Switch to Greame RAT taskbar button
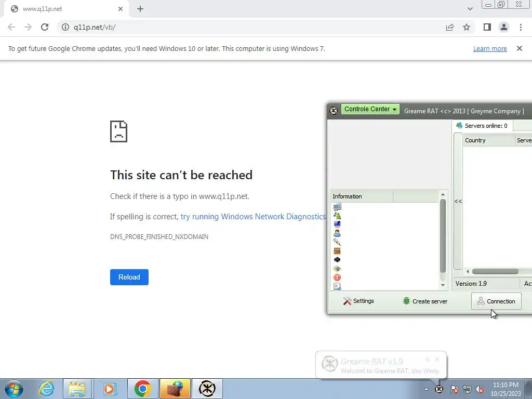This screenshot has width=532, height=399. (207, 389)
